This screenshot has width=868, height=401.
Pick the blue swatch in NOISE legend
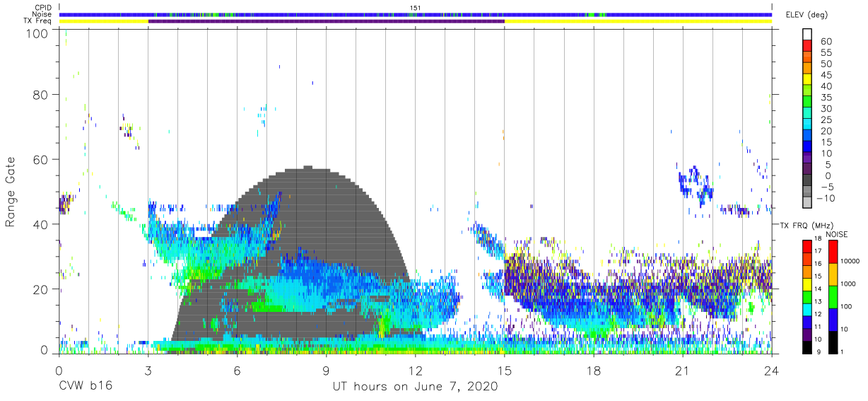click(x=833, y=318)
